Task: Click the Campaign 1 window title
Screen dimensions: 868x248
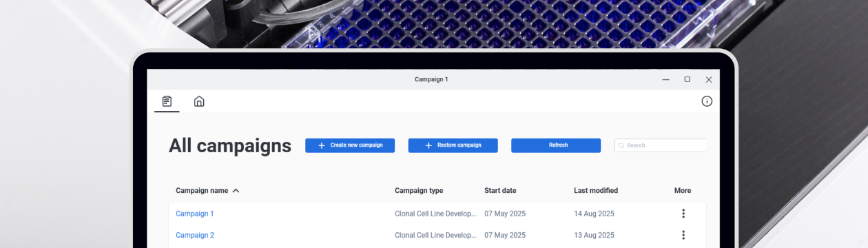Action: [431, 79]
